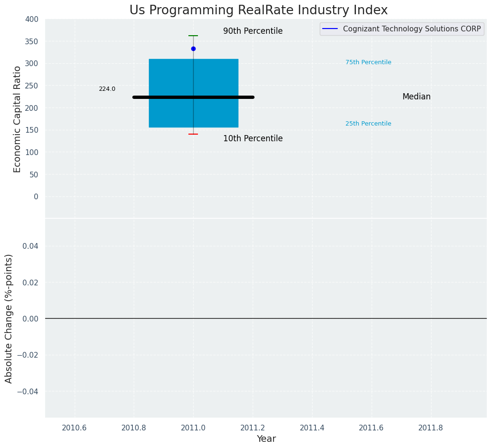
Task: Select the "Absolute Change (%-points)" axis label
Action: 9,318
